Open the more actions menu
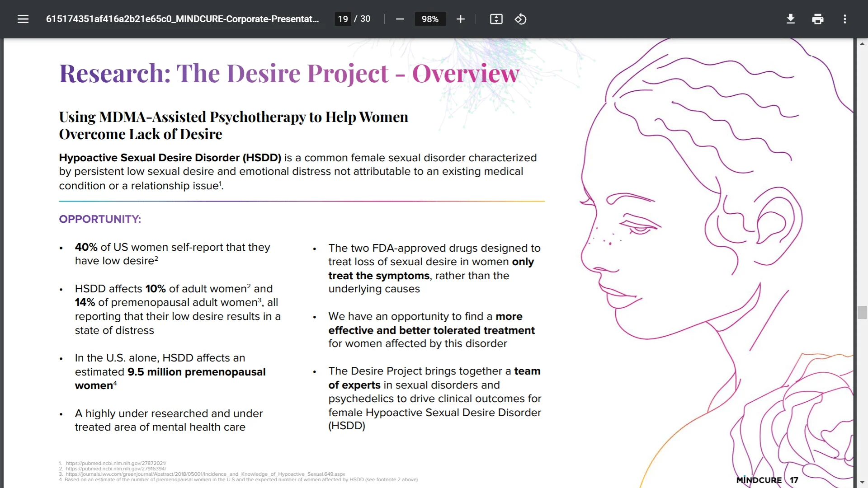This screenshot has height=488, width=868. [845, 19]
